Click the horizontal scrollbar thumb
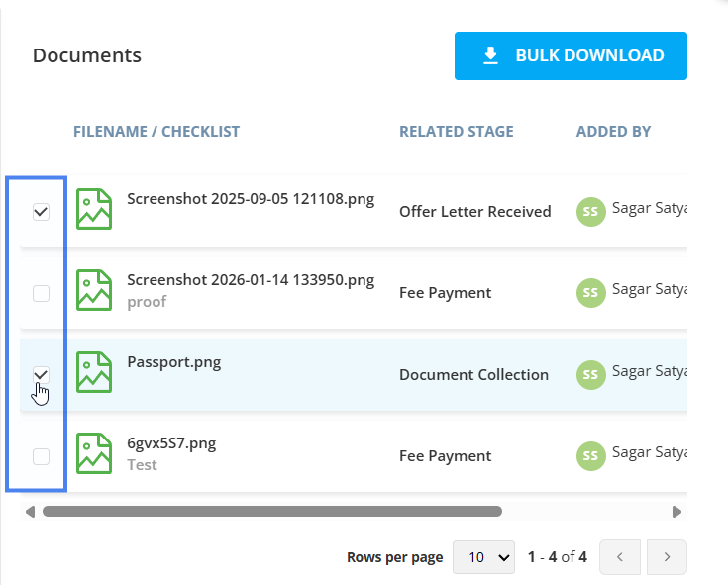The width and height of the screenshot is (728, 585). coord(272,511)
